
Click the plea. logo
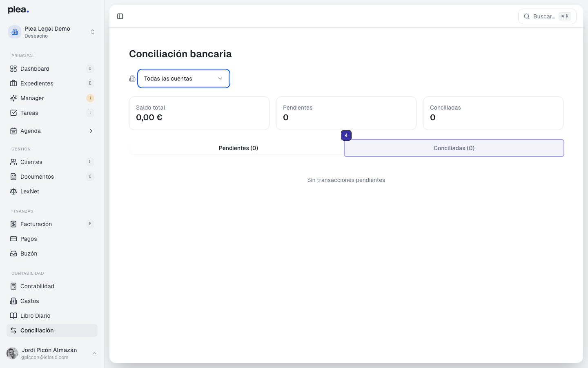pyautogui.click(x=18, y=10)
